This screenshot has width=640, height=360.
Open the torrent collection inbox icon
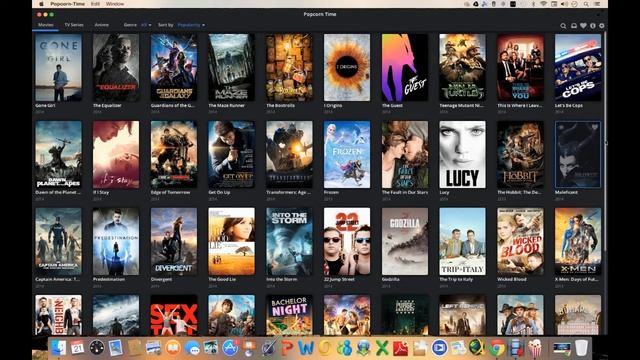[573, 26]
